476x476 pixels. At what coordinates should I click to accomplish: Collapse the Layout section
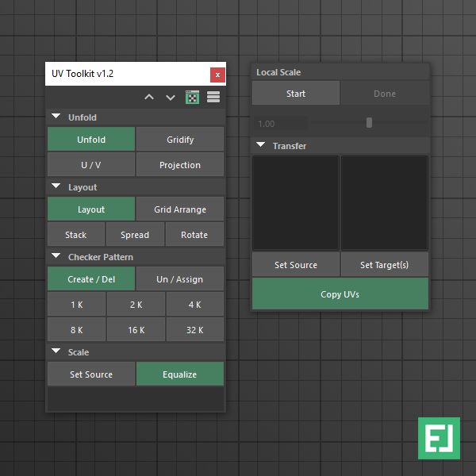click(56, 186)
